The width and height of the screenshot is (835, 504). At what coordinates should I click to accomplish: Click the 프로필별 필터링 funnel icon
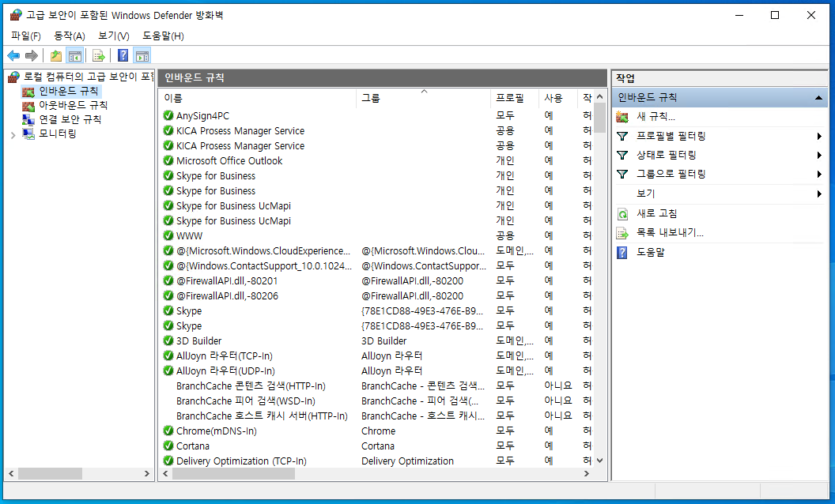tap(622, 136)
